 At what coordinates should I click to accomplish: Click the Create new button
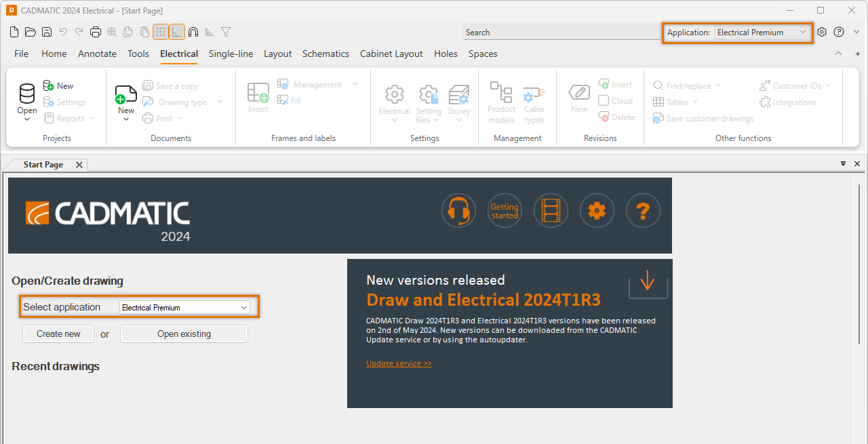pyautogui.click(x=58, y=334)
